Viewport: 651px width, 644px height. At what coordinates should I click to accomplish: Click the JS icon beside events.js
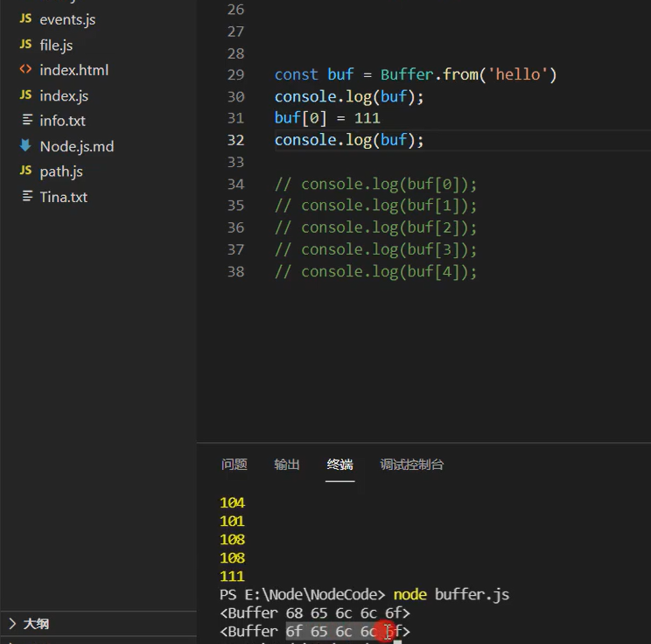point(25,18)
